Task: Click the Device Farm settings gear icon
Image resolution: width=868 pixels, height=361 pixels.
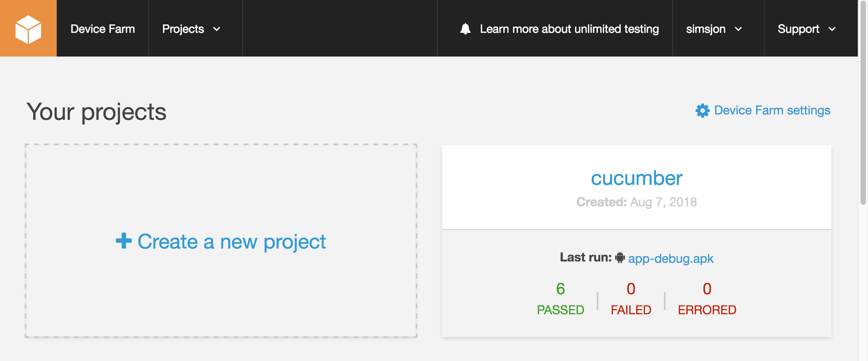Action: (703, 111)
